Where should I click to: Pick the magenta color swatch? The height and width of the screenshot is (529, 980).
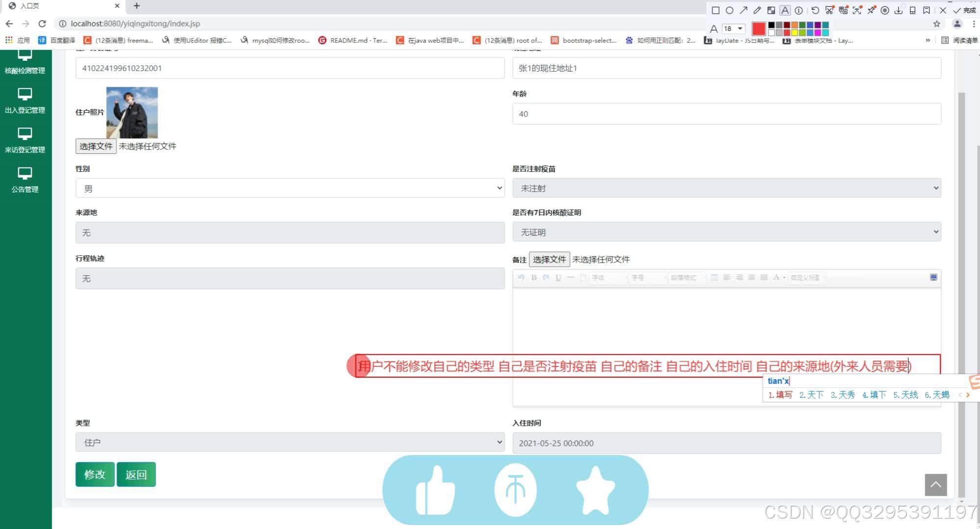click(x=818, y=33)
